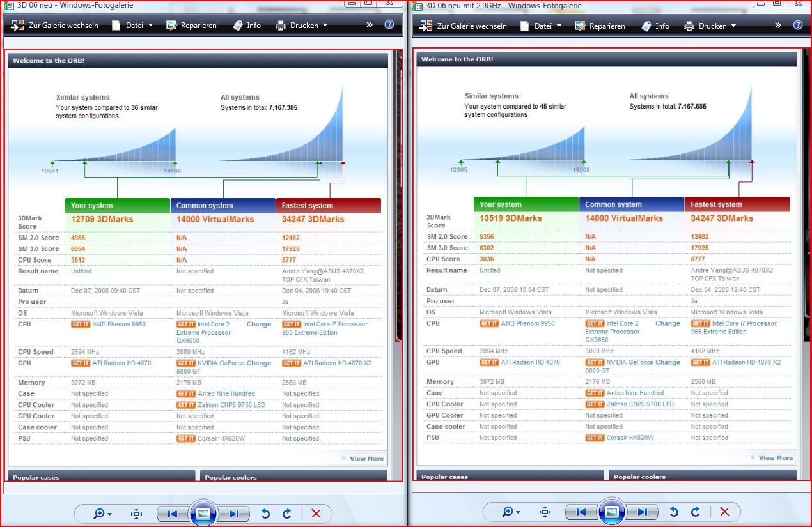
Task: Click the 13519 3DMarks score
Action: [511, 218]
